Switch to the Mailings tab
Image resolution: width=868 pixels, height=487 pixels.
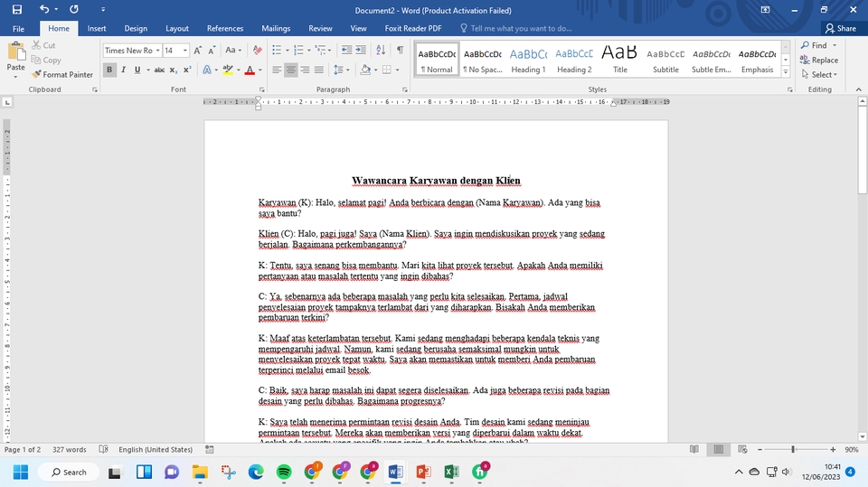(x=276, y=28)
